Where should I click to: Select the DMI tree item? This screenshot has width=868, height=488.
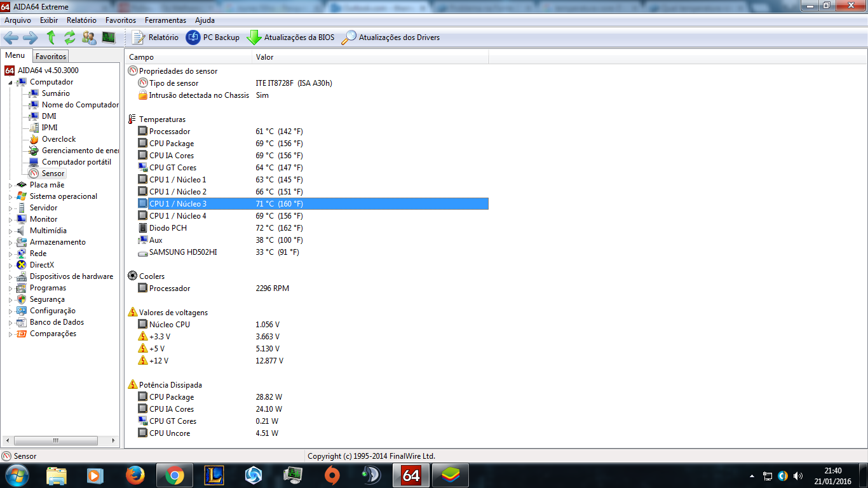coord(49,116)
